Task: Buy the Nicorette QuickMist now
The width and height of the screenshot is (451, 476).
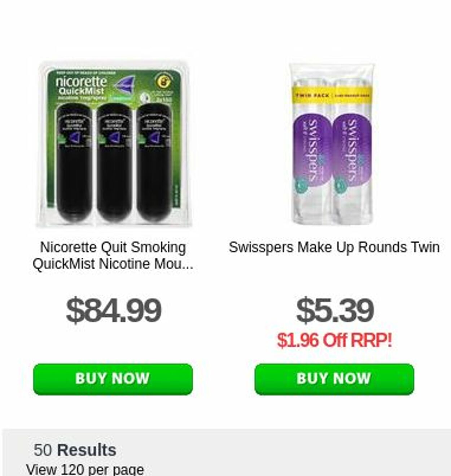Action: click(113, 379)
